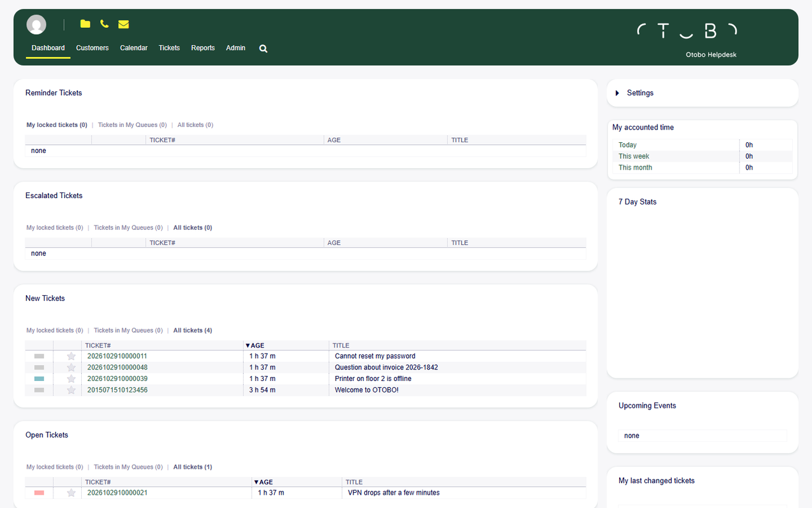The height and width of the screenshot is (508, 812).
Task: Click priority flag of invoice 2026-1842 ticket
Action: [39, 368]
